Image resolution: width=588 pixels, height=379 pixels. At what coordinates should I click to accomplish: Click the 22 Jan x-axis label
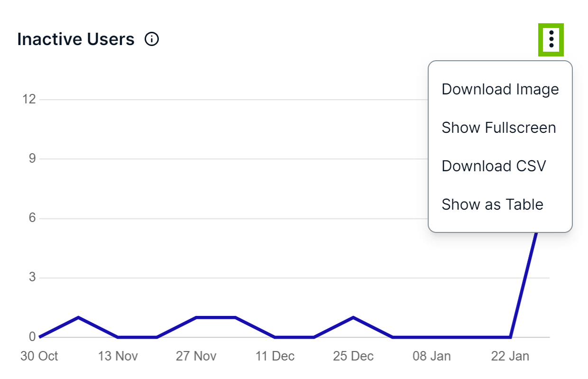pyautogui.click(x=510, y=356)
